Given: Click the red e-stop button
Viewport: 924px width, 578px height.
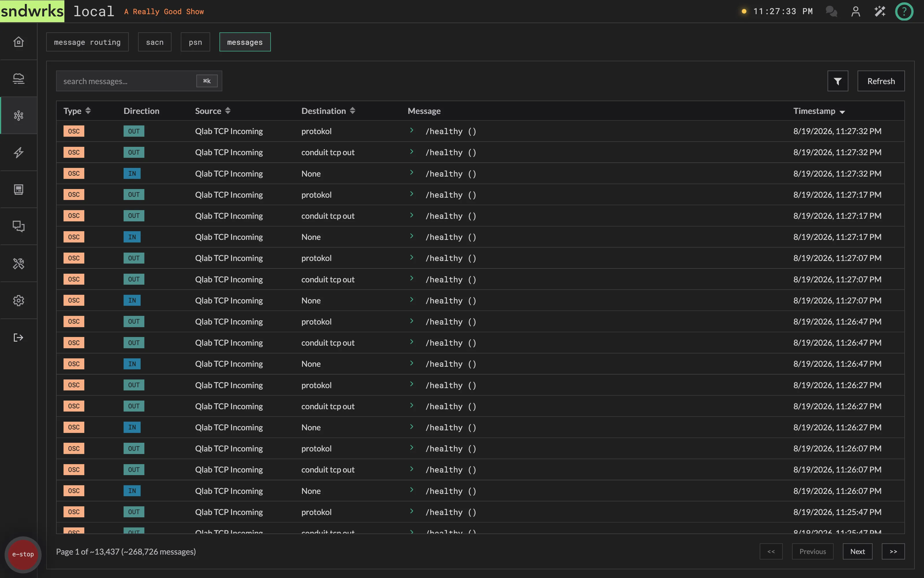Looking at the screenshot, I should pos(23,554).
